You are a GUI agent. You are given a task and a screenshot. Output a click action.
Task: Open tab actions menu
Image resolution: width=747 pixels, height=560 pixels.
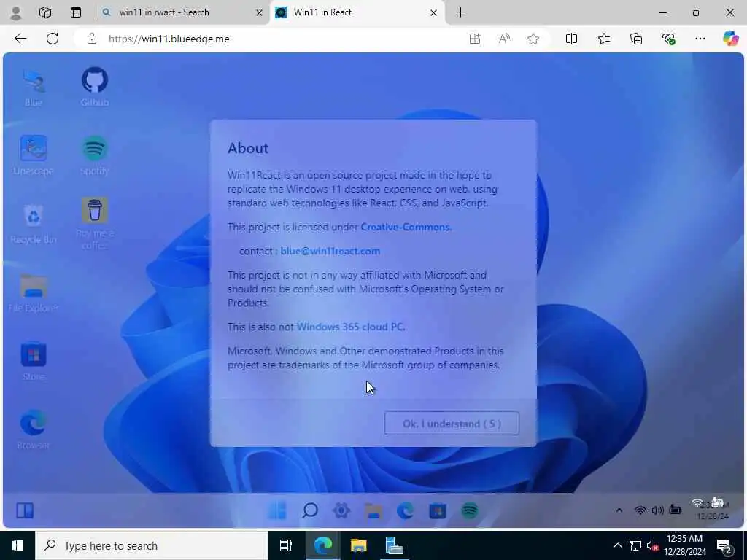[x=76, y=12]
